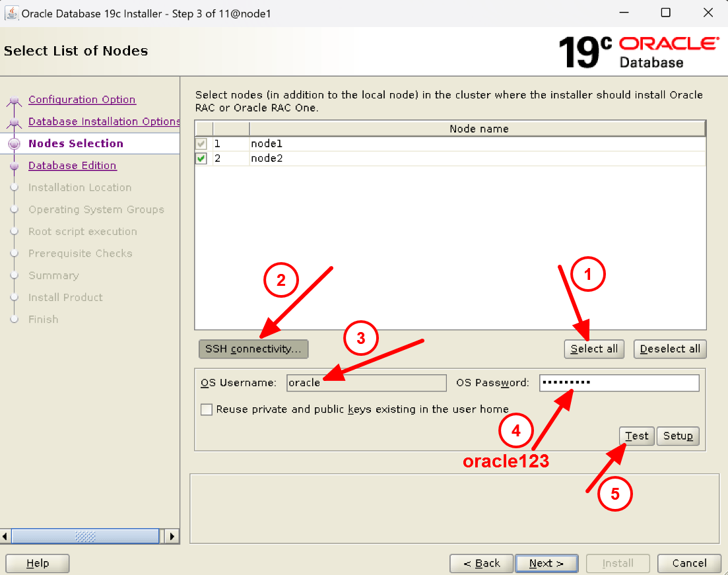Open the installer Help

[37, 563]
